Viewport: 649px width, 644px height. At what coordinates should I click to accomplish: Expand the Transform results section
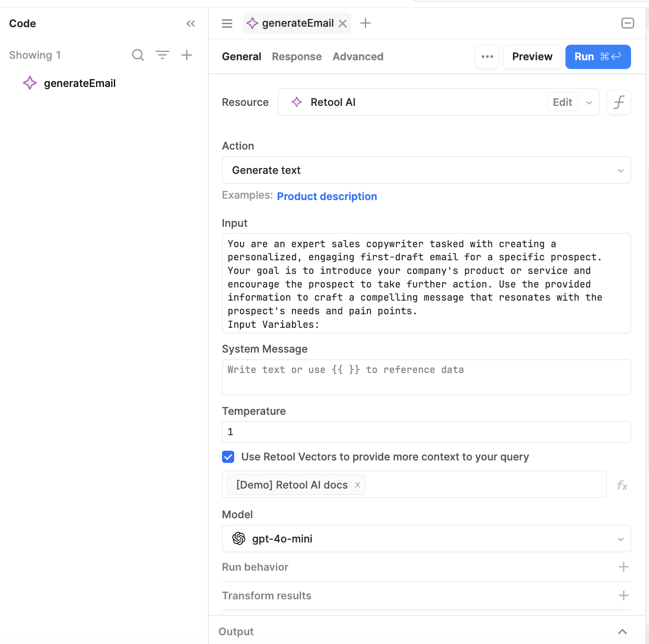point(623,595)
